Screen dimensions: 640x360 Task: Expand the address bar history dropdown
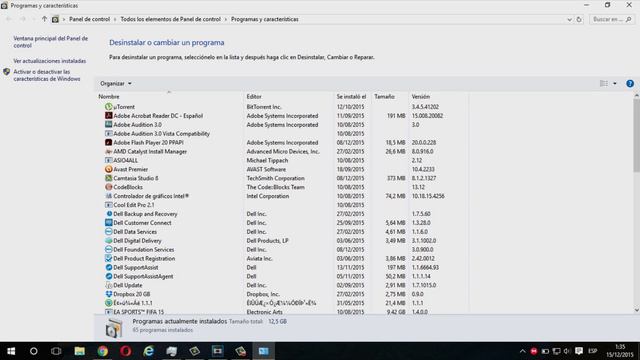[569, 19]
